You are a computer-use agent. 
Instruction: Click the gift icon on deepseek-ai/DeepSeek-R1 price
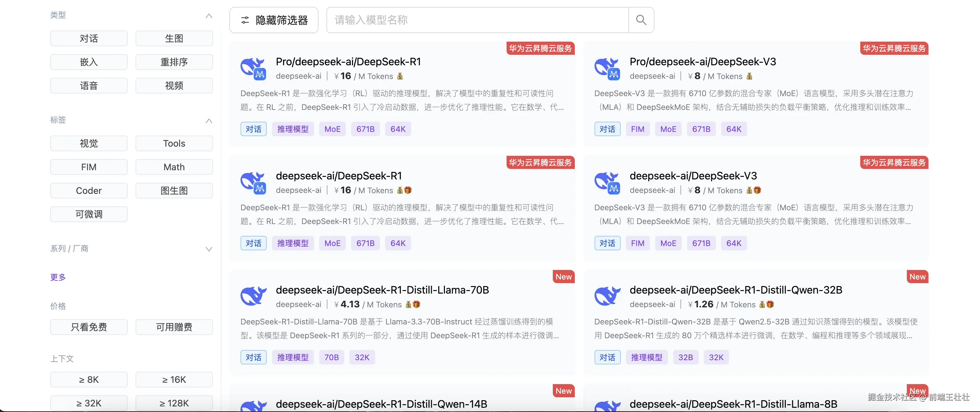coord(408,190)
